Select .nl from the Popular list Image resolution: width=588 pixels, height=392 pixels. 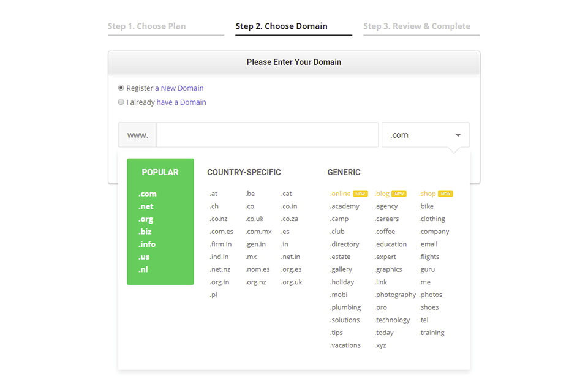[143, 269]
